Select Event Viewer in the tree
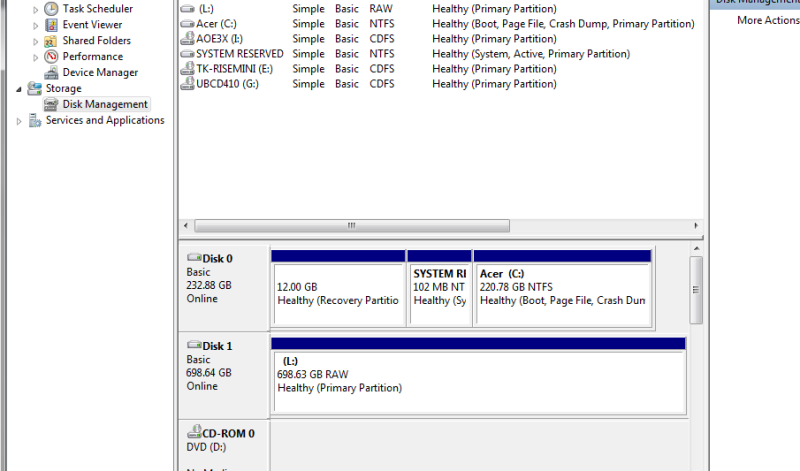Screen dimensions: 800x471 tap(92, 24)
